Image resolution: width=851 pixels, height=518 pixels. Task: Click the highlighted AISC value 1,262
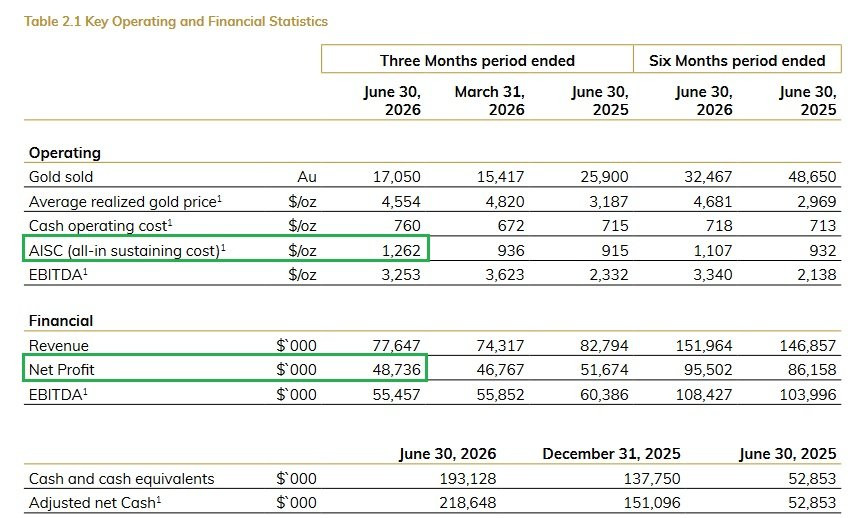click(x=401, y=250)
